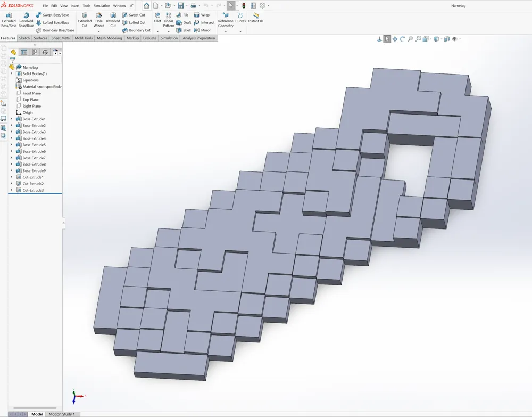Select the Origin item in feature tree
The image size is (532, 417).
click(x=24, y=112)
